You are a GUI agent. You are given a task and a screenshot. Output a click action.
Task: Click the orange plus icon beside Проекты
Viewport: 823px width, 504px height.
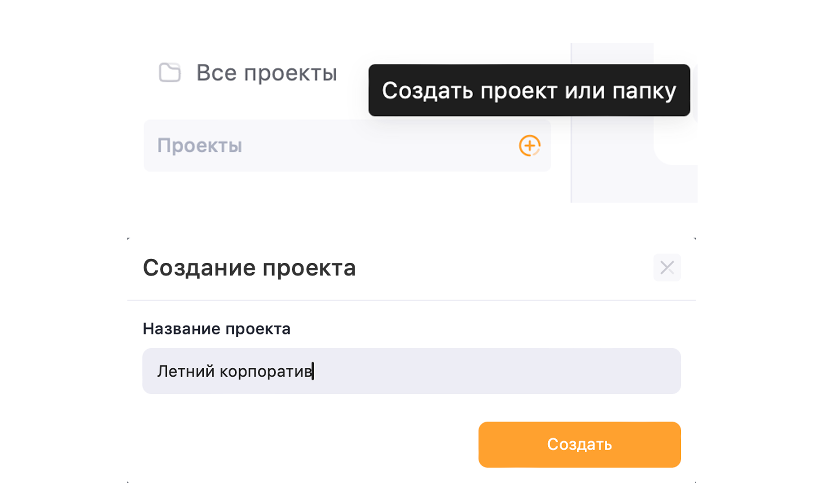click(x=529, y=146)
